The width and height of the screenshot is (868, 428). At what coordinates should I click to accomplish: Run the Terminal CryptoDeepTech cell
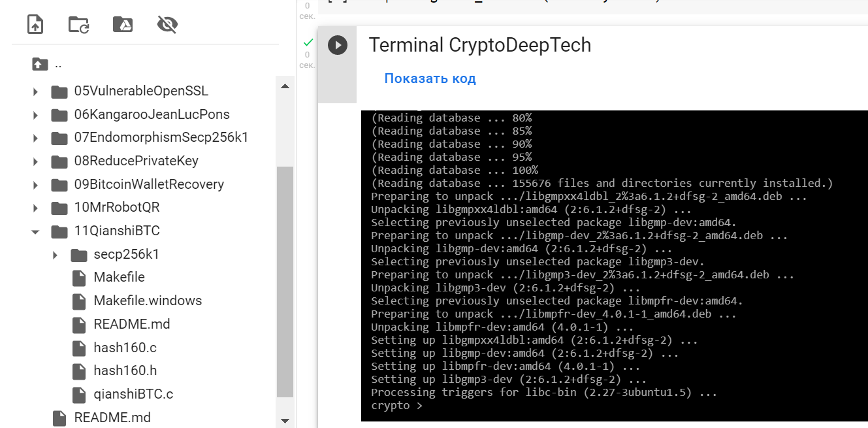(x=338, y=45)
